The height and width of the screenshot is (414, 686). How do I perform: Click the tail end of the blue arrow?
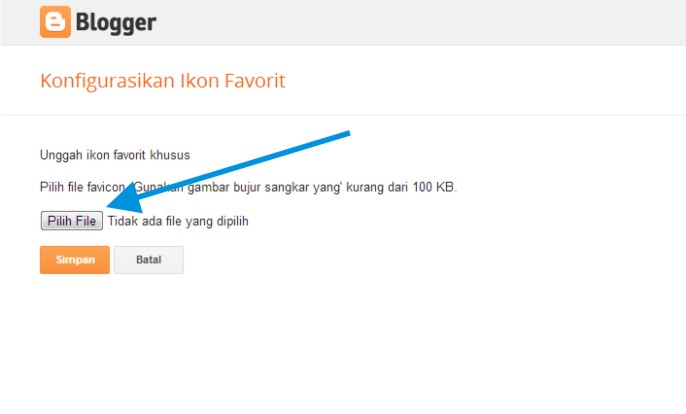pyautogui.click(x=346, y=133)
